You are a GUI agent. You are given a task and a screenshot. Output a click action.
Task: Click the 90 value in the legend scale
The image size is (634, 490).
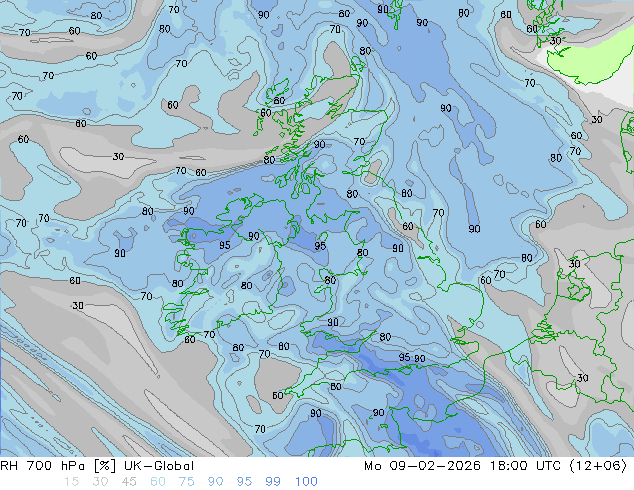click(x=215, y=482)
